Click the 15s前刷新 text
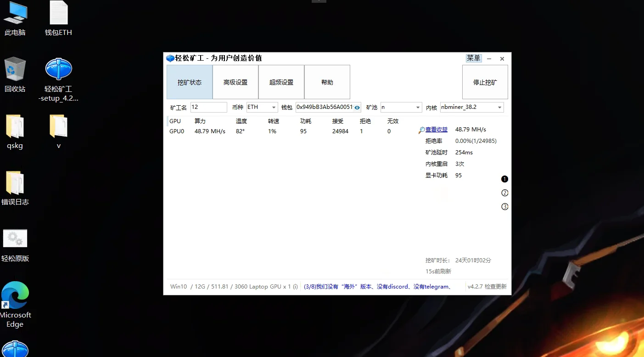Screen dimensions: 644x357 [x=438, y=272]
